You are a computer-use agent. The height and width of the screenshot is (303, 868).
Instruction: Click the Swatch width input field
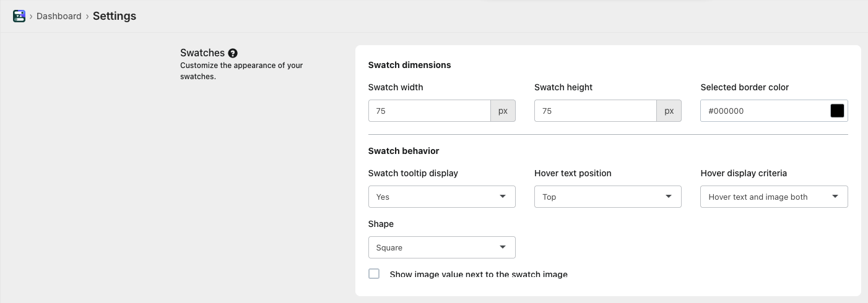coord(430,111)
